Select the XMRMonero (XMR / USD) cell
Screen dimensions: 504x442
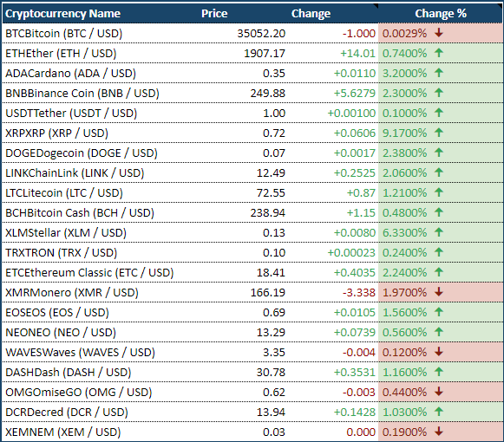click(72, 292)
